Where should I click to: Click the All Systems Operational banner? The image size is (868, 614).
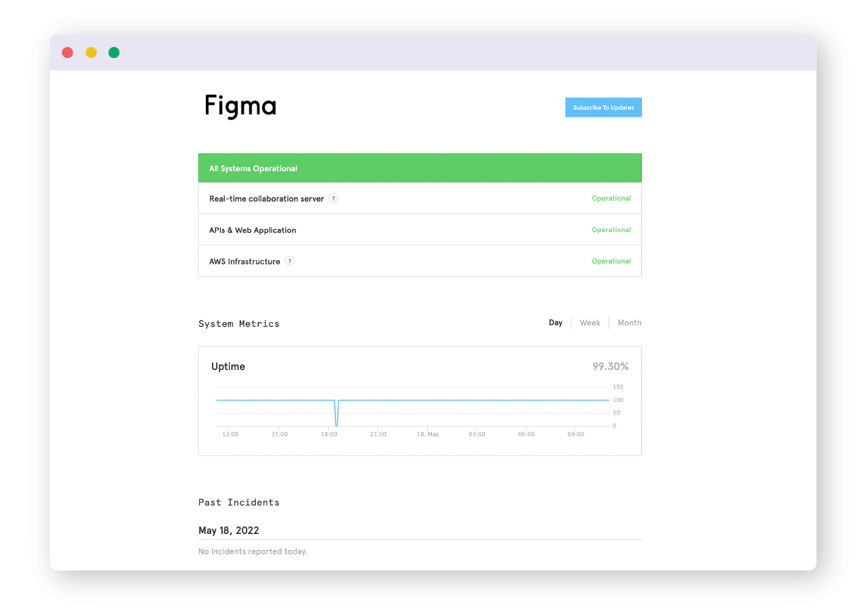pyautogui.click(x=420, y=168)
